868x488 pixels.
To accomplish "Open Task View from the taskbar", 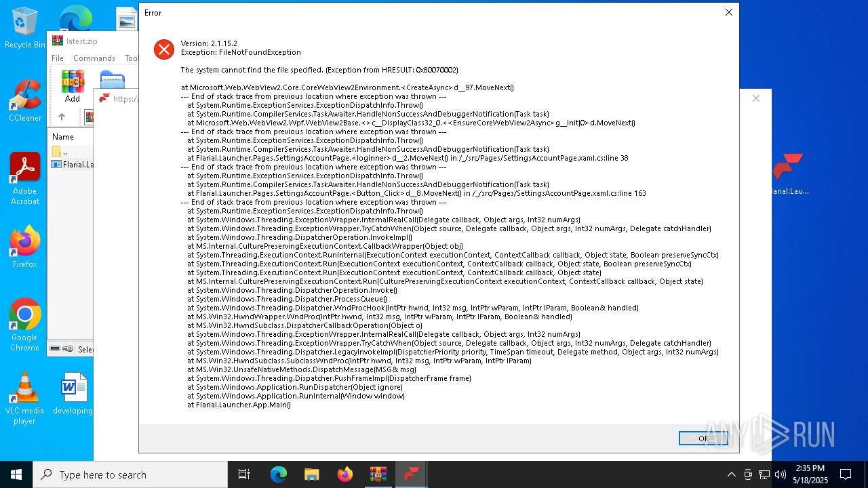I will pos(244,474).
